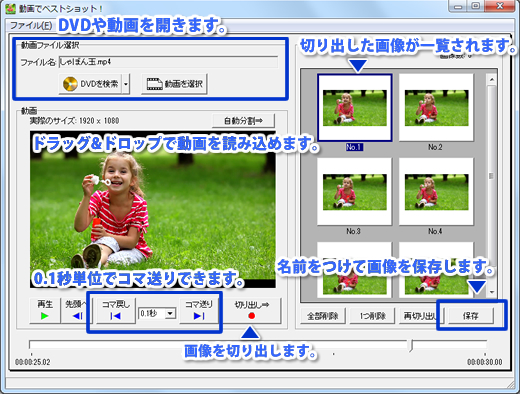Select thumbnail No.2

(436, 108)
